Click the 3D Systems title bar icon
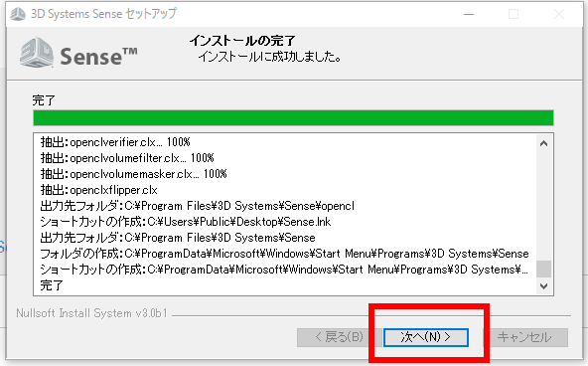 [x=18, y=14]
